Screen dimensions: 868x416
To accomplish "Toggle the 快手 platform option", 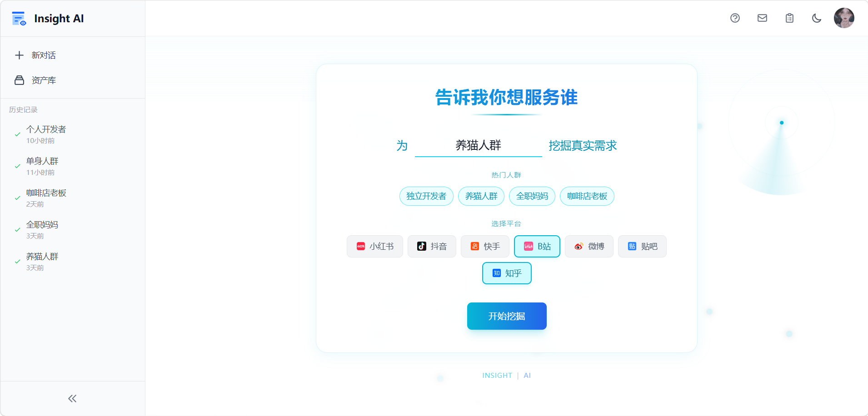I will coord(485,246).
